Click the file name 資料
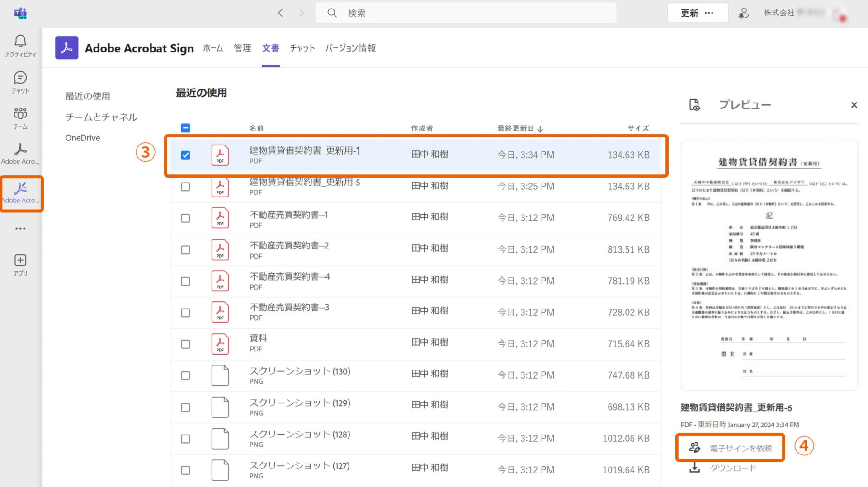The width and height of the screenshot is (868, 487). pos(258,338)
